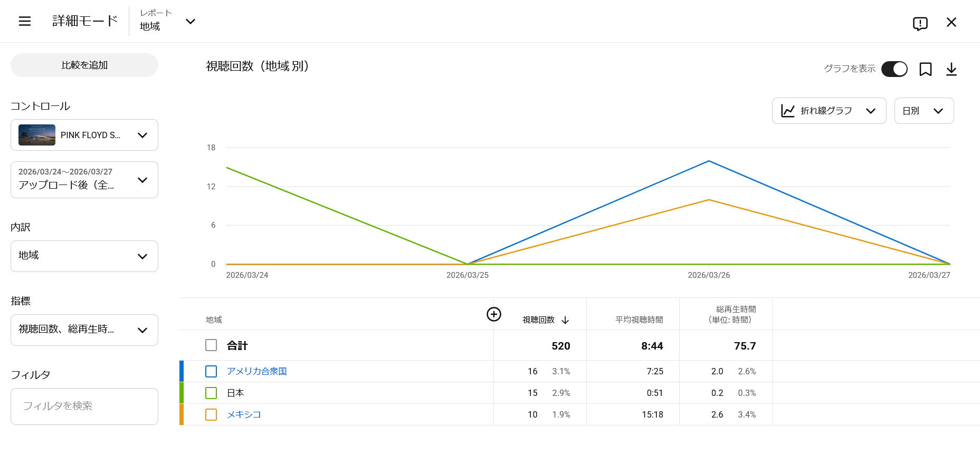Toggle the グラフを表示 switch
980x465 pixels.
click(894, 69)
